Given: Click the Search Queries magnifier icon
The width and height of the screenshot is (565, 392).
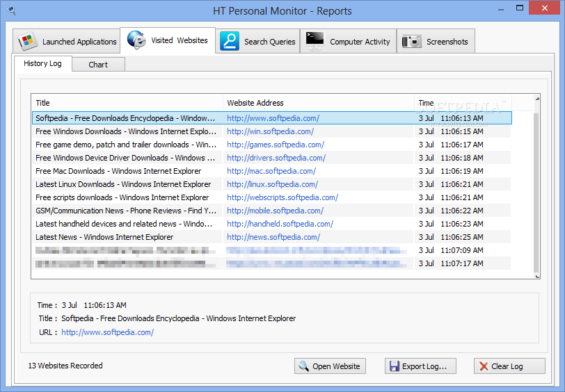Looking at the screenshot, I should tap(230, 42).
